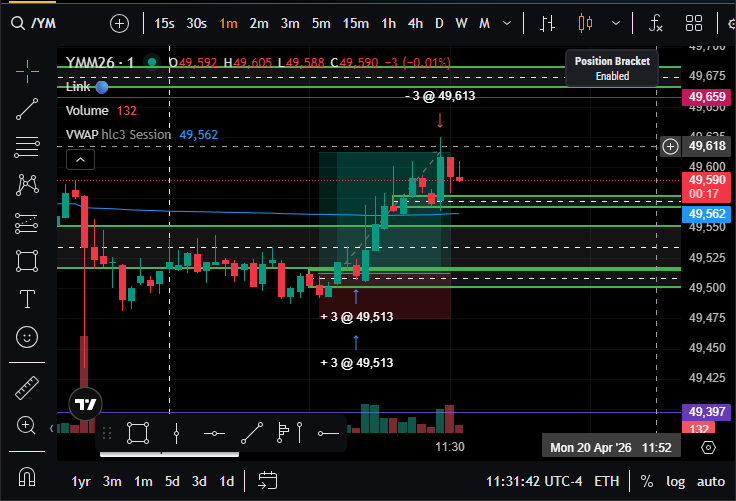The height and width of the screenshot is (501, 736).
Task: Open the ETH session dropdown
Action: point(606,481)
